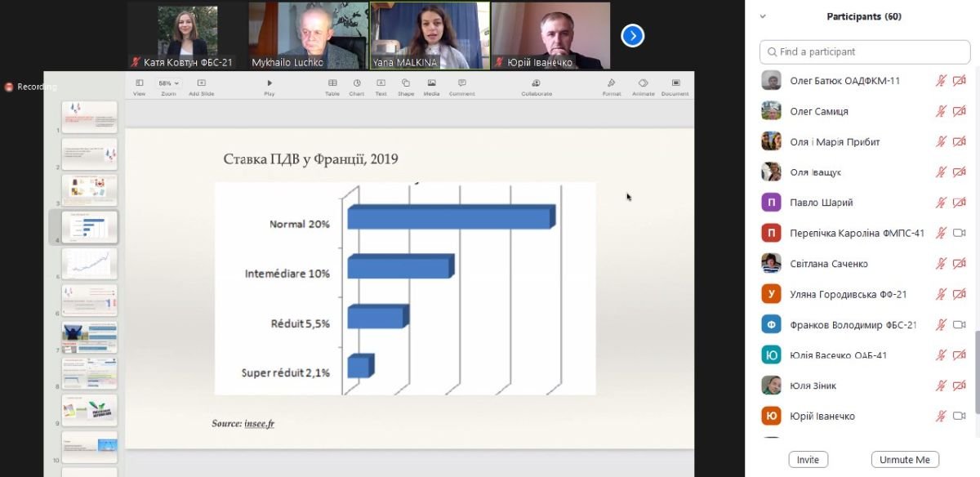Select slide 8 thumbnail in navigator
The width and height of the screenshot is (980, 477).
[90, 373]
